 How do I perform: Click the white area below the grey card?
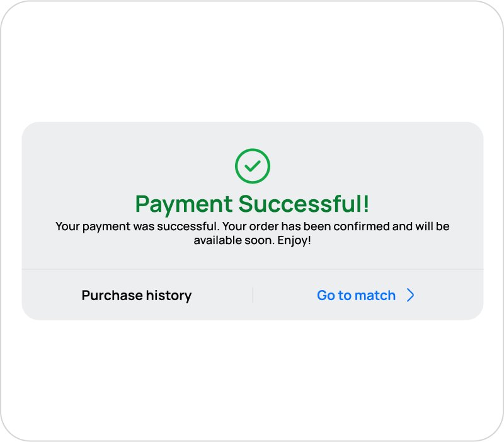pyautogui.click(x=252, y=378)
